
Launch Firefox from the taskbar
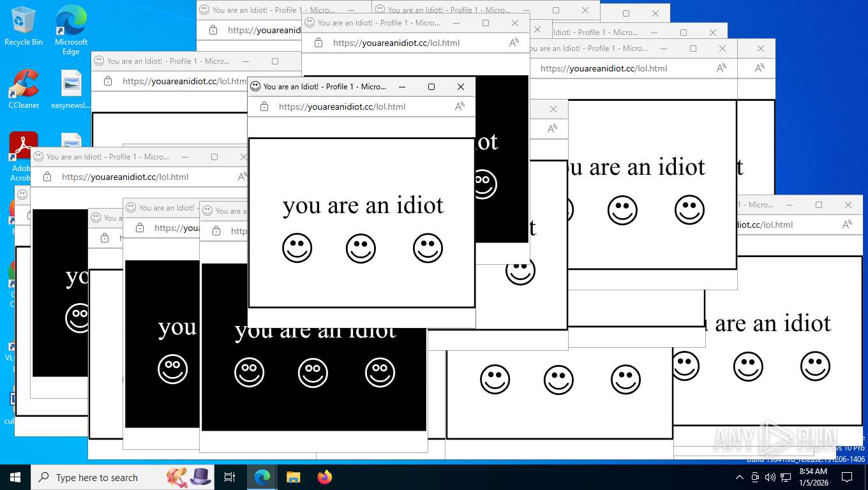click(x=325, y=477)
